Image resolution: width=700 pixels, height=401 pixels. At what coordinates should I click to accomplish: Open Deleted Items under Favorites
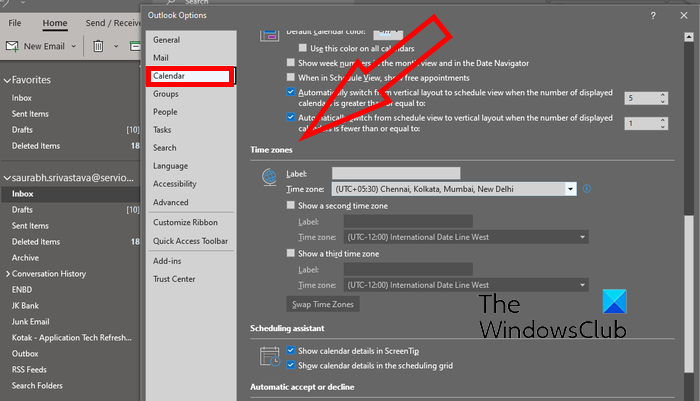coord(36,146)
